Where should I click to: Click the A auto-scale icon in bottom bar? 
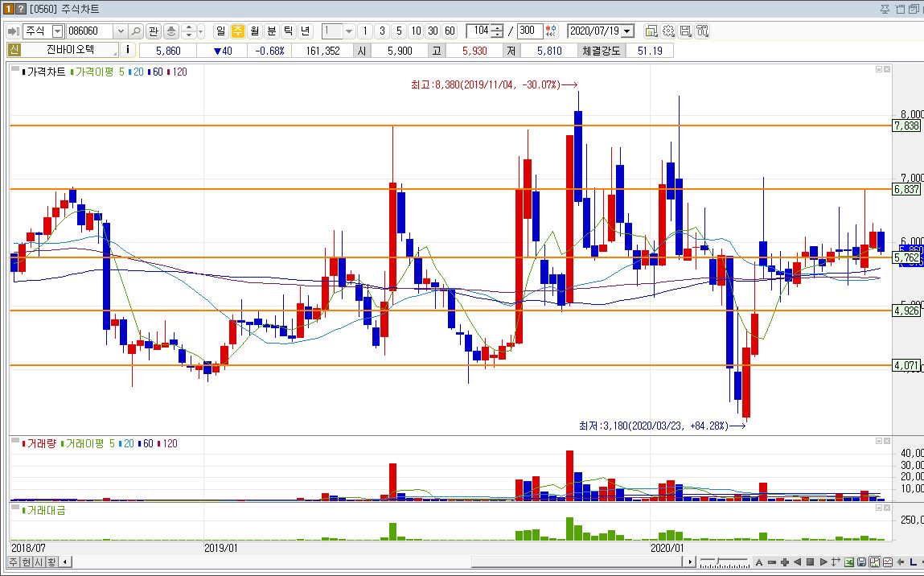pyautogui.click(x=759, y=562)
